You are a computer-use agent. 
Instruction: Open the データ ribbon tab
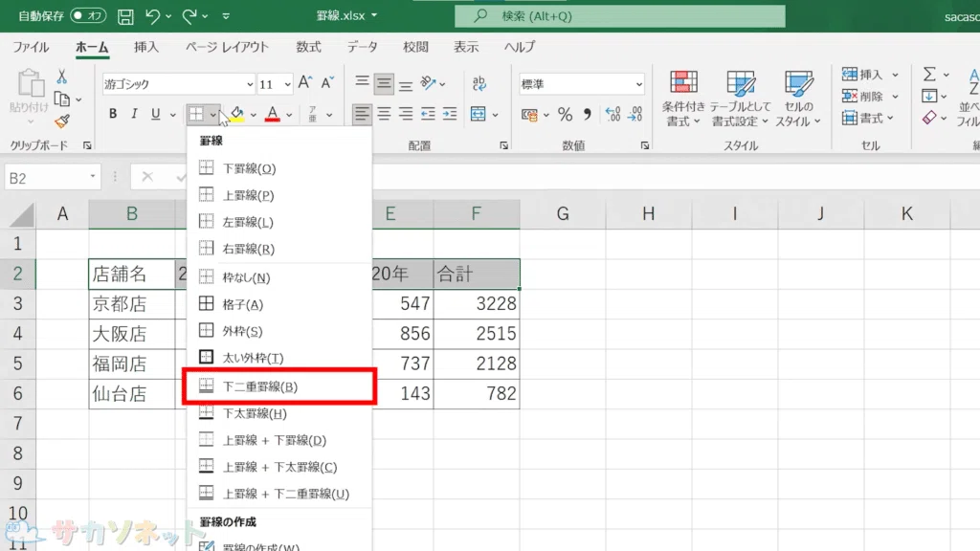click(x=363, y=47)
